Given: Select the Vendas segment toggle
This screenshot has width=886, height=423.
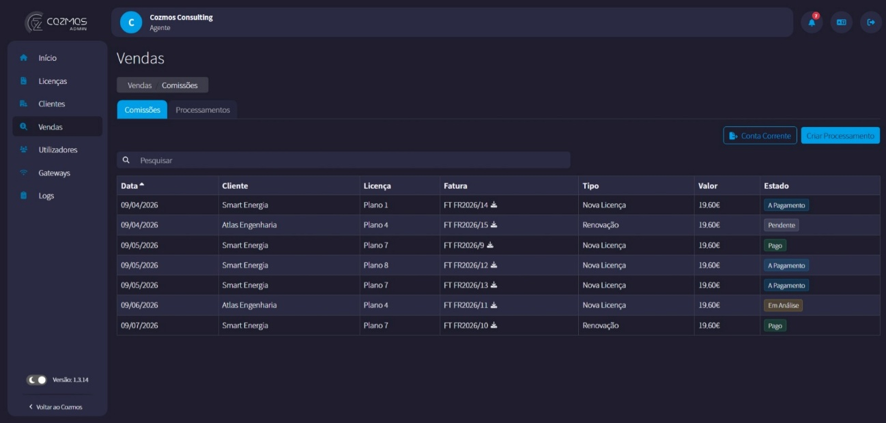Looking at the screenshot, I should pos(140,85).
